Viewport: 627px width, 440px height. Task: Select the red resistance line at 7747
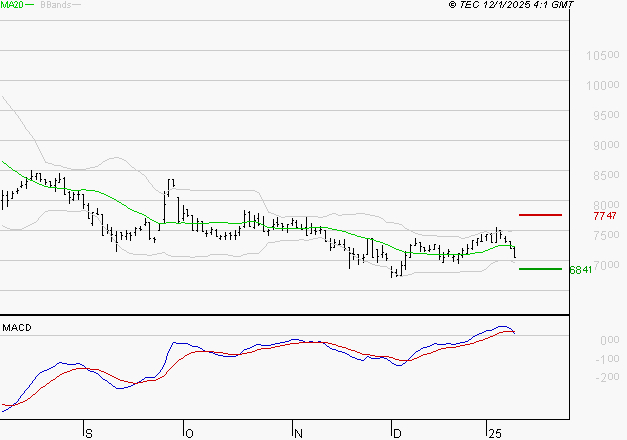540,215
